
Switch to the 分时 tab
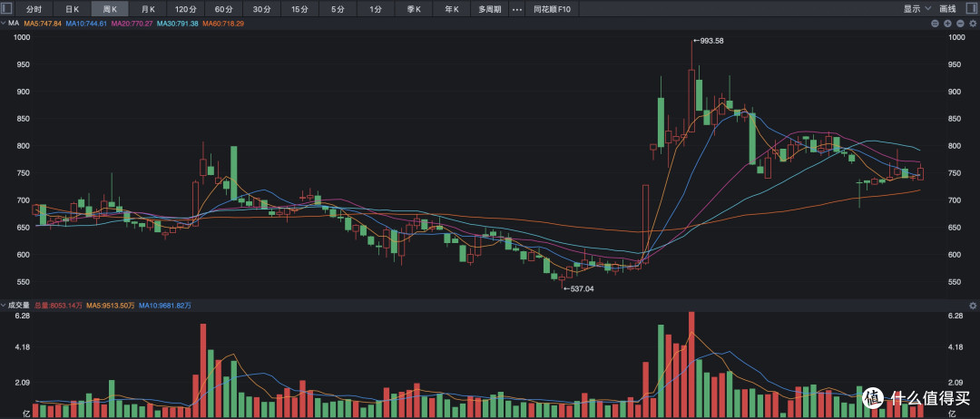34,9
